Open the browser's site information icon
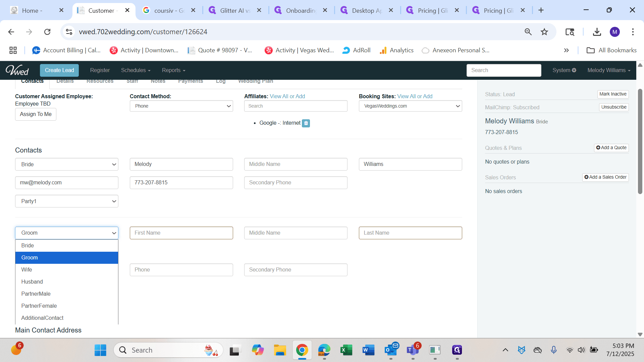Viewport: 644px width, 362px height. pyautogui.click(x=69, y=32)
